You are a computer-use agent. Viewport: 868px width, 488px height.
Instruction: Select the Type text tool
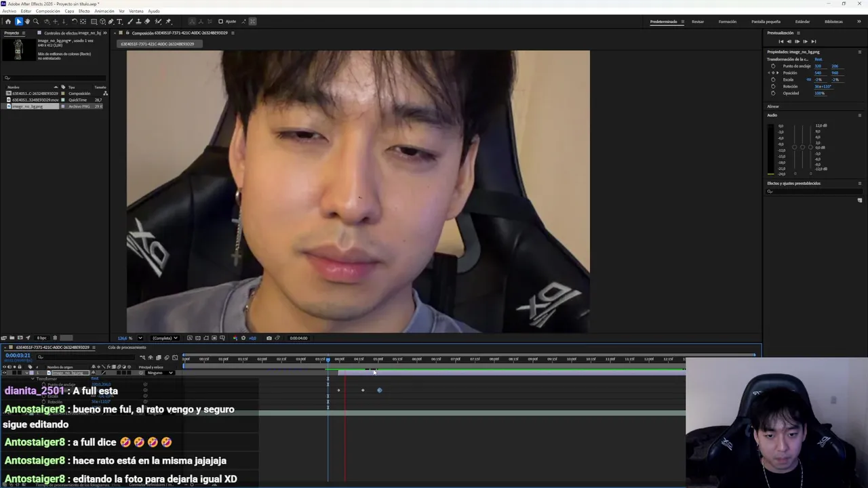point(119,22)
